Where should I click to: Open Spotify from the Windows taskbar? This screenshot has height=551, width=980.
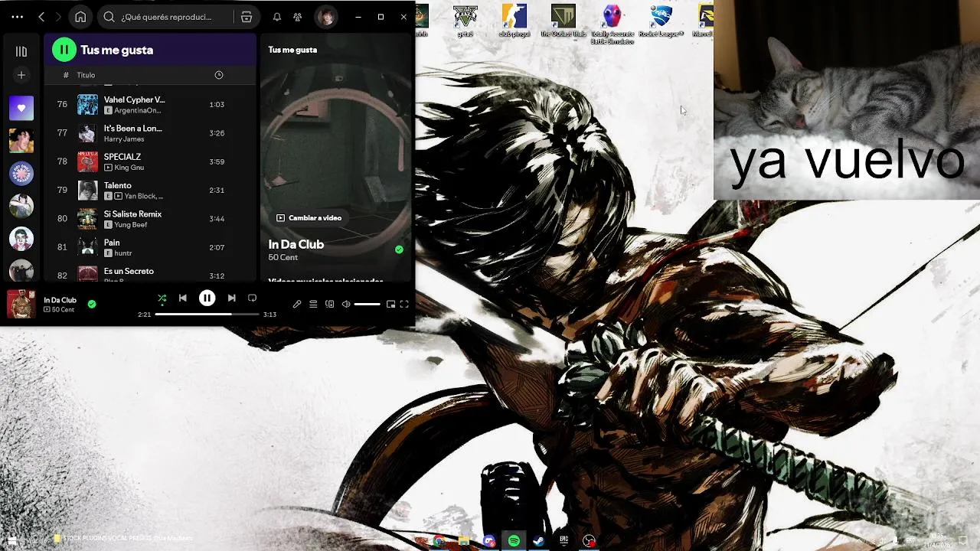pos(514,540)
